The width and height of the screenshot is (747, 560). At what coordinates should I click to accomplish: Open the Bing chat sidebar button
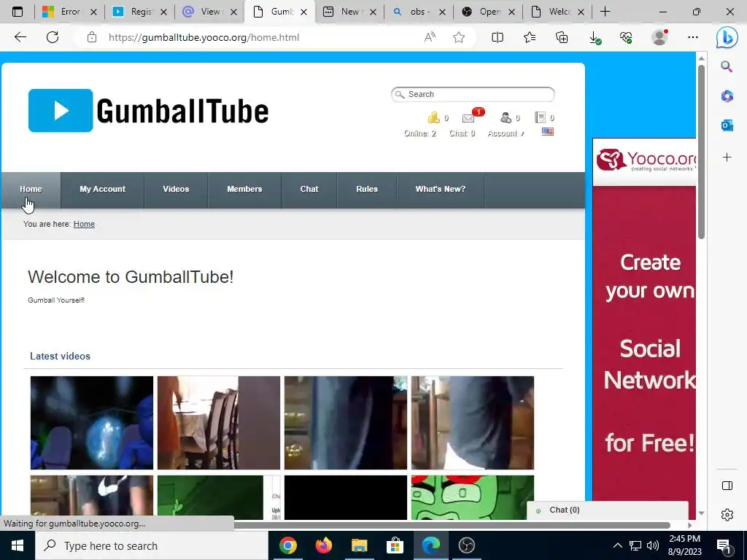[x=727, y=38]
